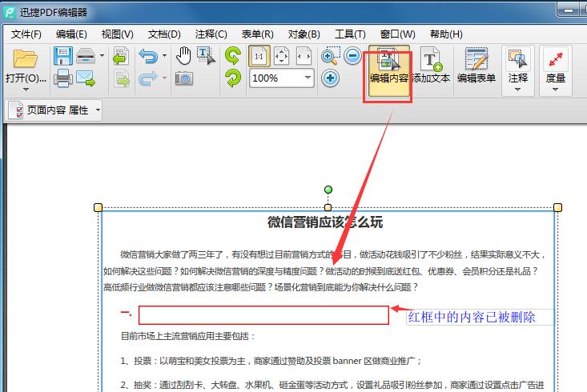
Task: Click the green rotation handle of selection
Action: (x=328, y=190)
